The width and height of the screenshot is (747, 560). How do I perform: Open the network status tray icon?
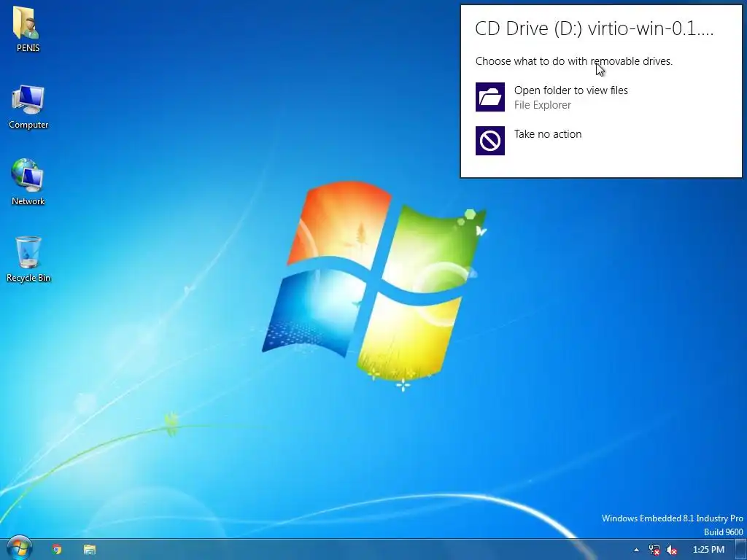654,550
